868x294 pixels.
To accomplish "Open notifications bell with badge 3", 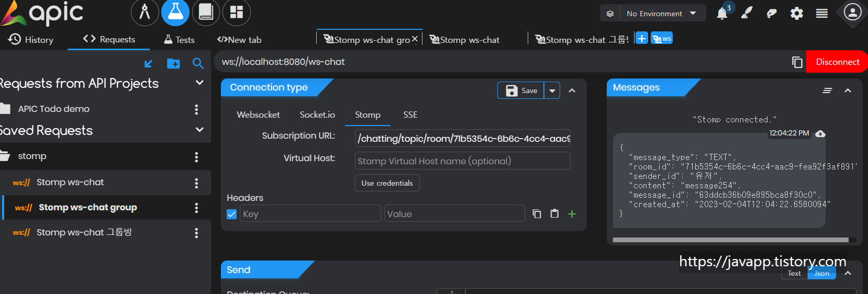I will tap(722, 13).
